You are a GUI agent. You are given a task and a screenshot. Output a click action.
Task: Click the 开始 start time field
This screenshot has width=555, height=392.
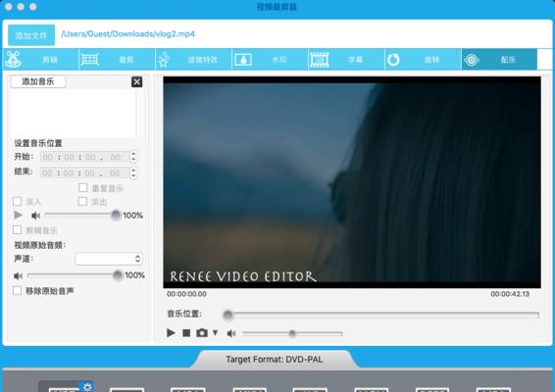pos(85,157)
